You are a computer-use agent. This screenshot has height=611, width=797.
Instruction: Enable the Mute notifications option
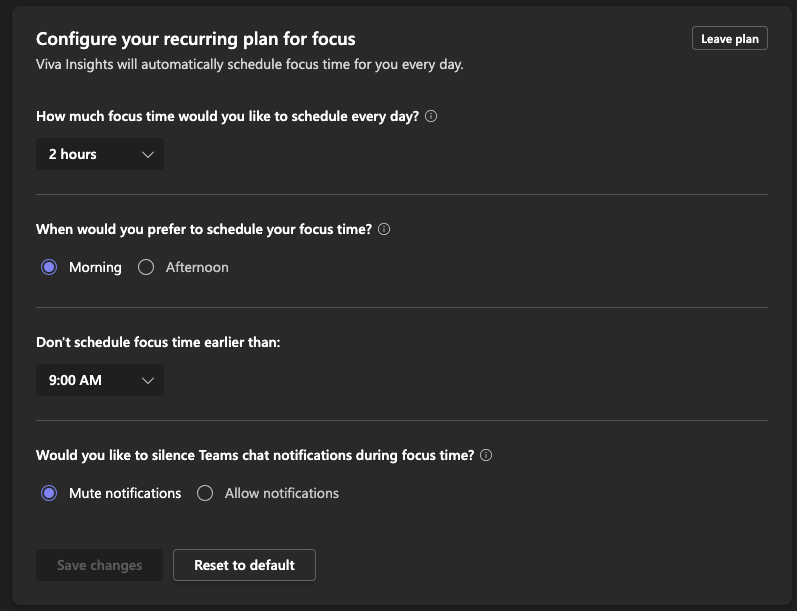tap(49, 493)
